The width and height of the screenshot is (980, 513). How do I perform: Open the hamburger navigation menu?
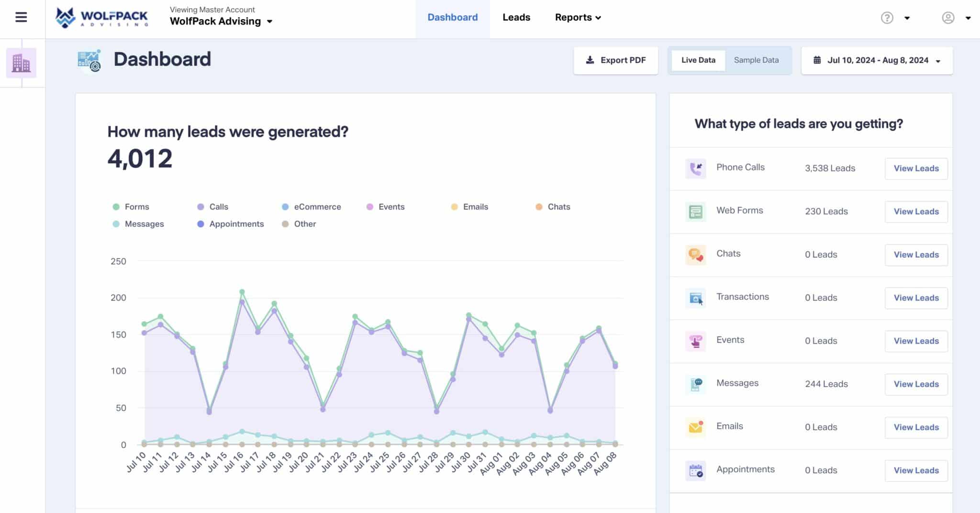[21, 17]
